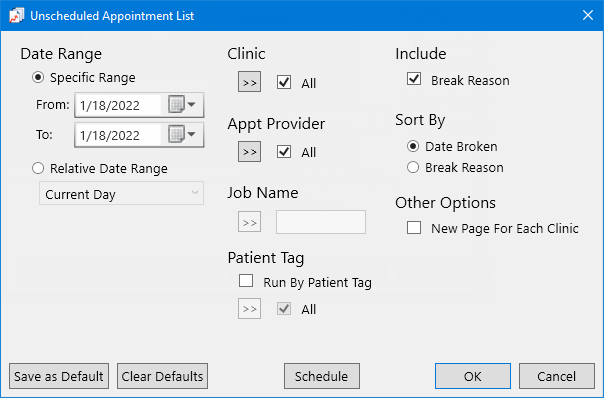Select the Relative Date Range option

(x=38, y=168)
